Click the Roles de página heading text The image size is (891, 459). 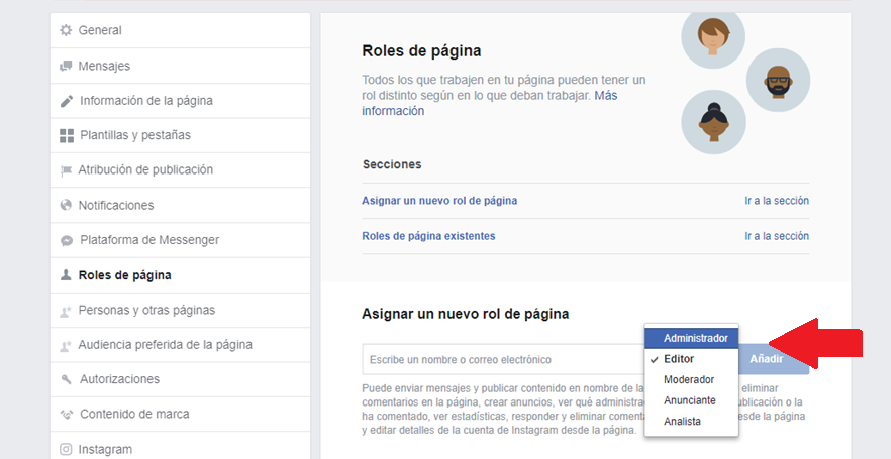coord(422,51)
